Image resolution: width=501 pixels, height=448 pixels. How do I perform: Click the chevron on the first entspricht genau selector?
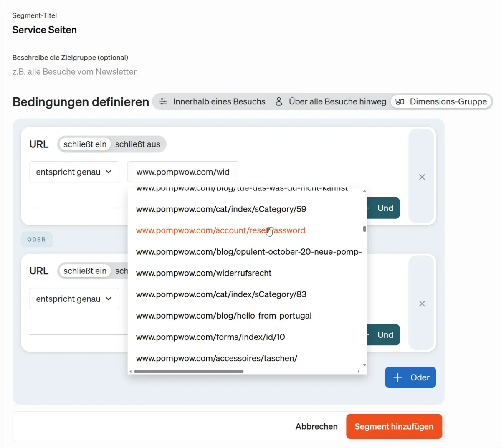pos(109,172)
